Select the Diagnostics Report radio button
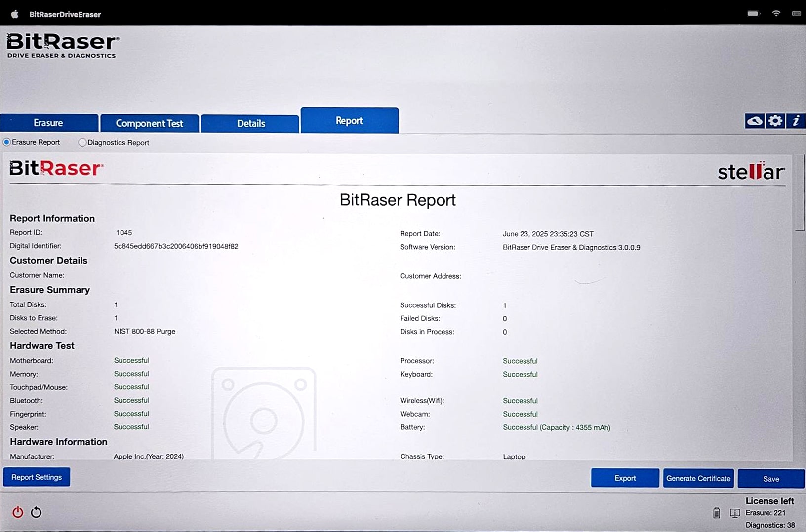 (x=82, y=142)
